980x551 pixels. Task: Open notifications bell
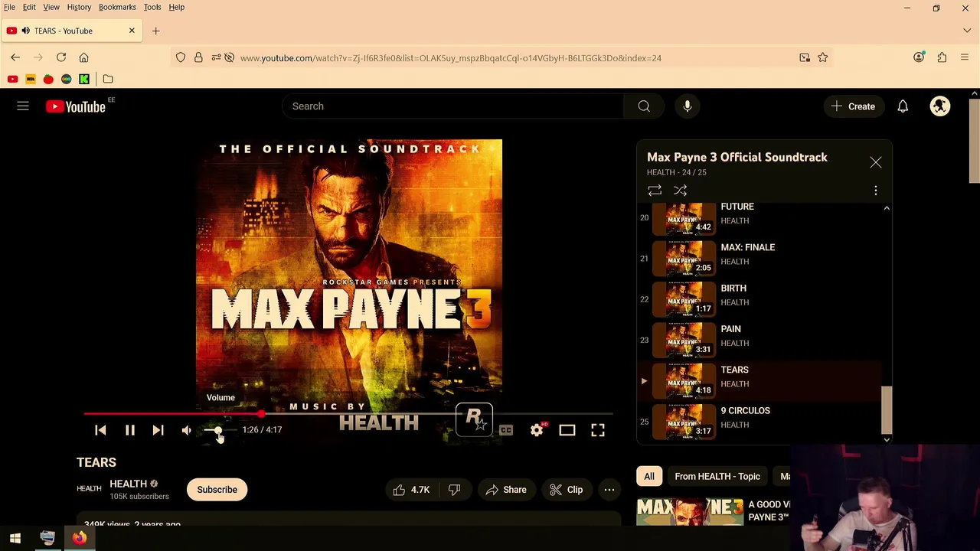(903, 106)
